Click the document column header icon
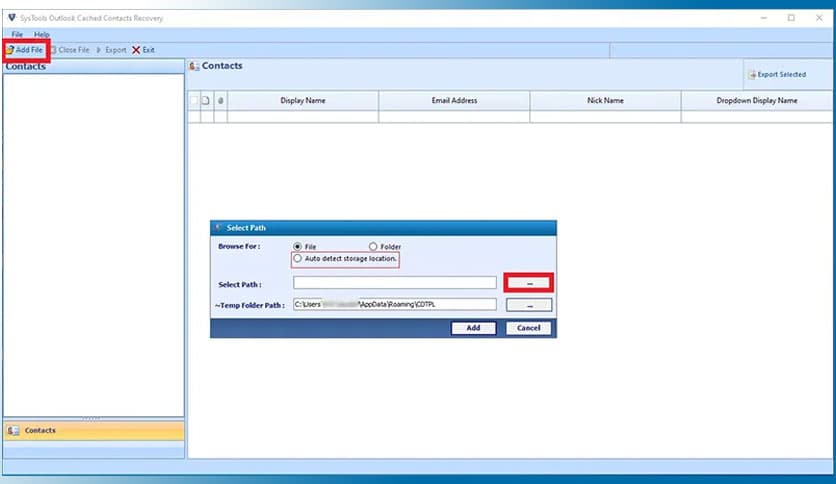 pos(206,100)
